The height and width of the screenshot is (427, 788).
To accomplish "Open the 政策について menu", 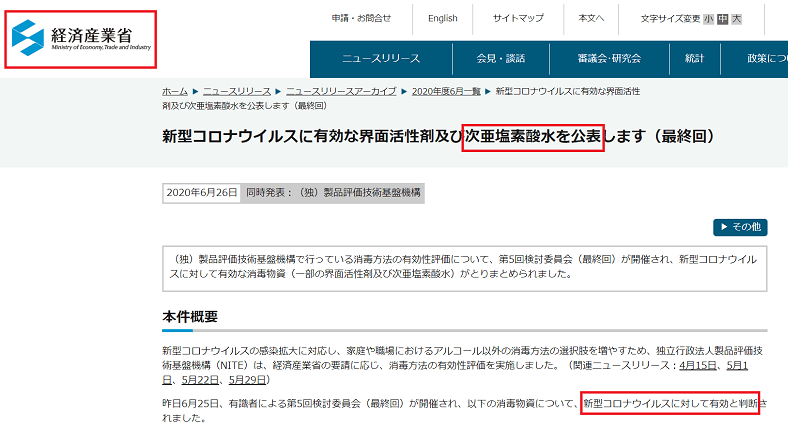I will point(755,59).
